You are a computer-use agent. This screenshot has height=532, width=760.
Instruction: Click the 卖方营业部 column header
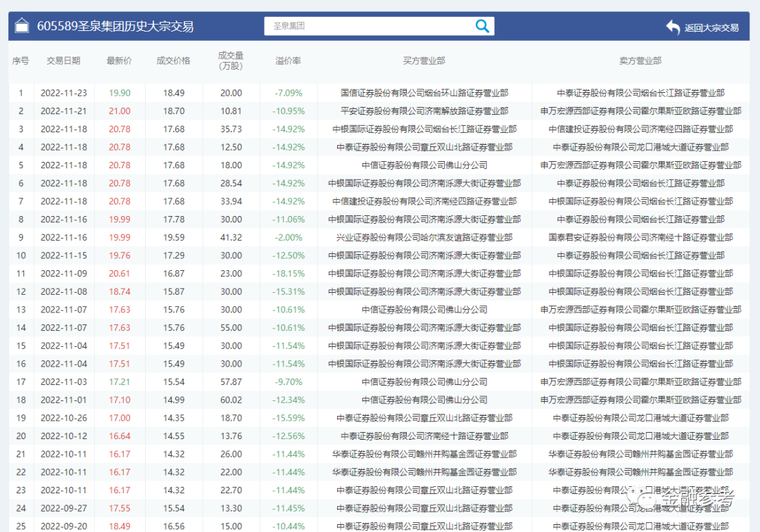[x=640, y=61]
